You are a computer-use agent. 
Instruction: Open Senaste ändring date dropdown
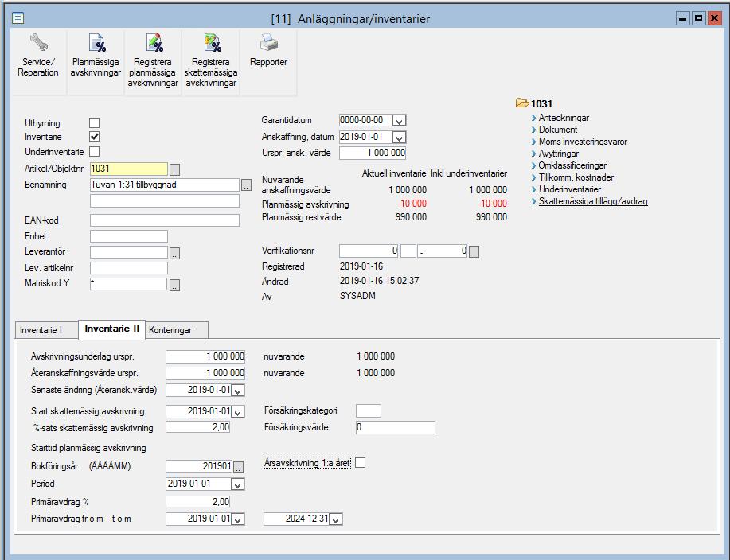tap(238, 391)
